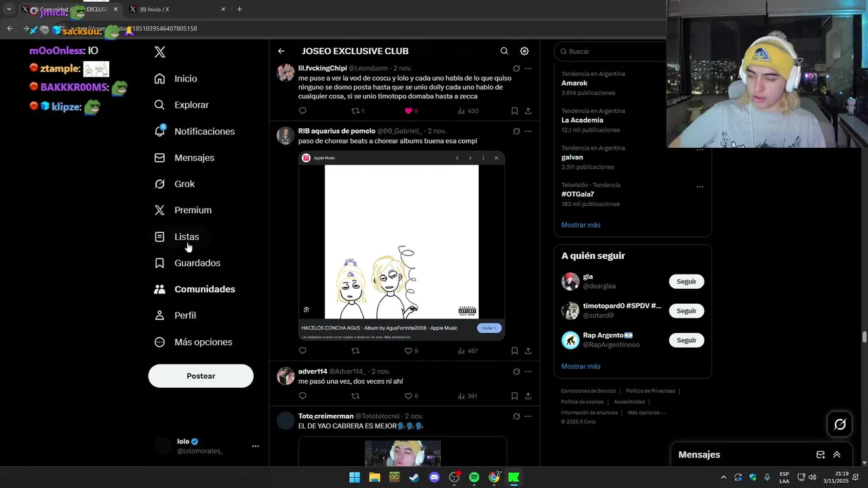This screenshot has height=488, width=868.
Task: Open the Amarok trend
Action: coord(574,83)
